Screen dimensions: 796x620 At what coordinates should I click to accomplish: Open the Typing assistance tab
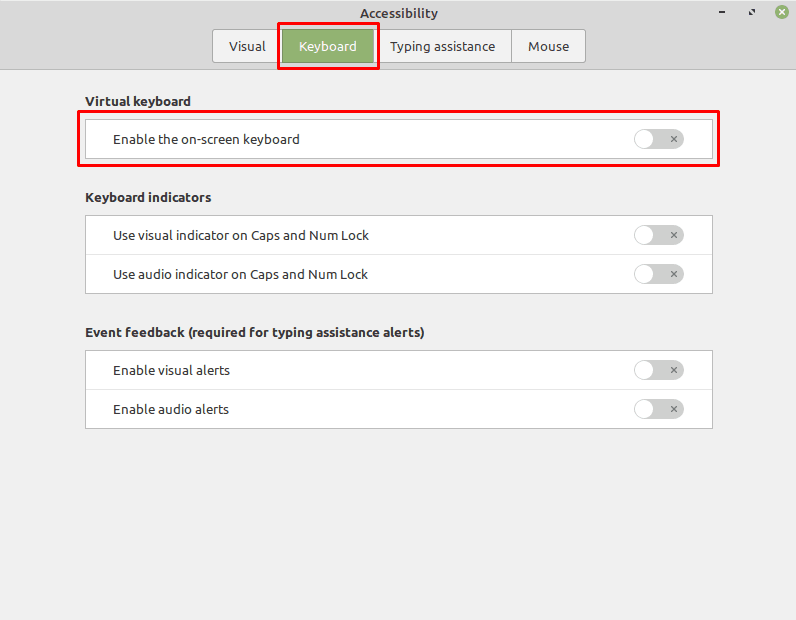(442, 46)
